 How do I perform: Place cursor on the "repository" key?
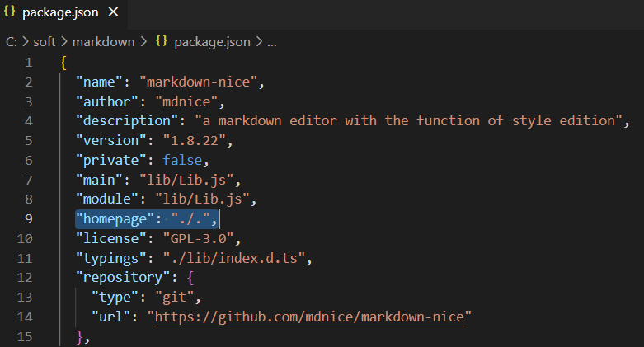coord(123,278)
